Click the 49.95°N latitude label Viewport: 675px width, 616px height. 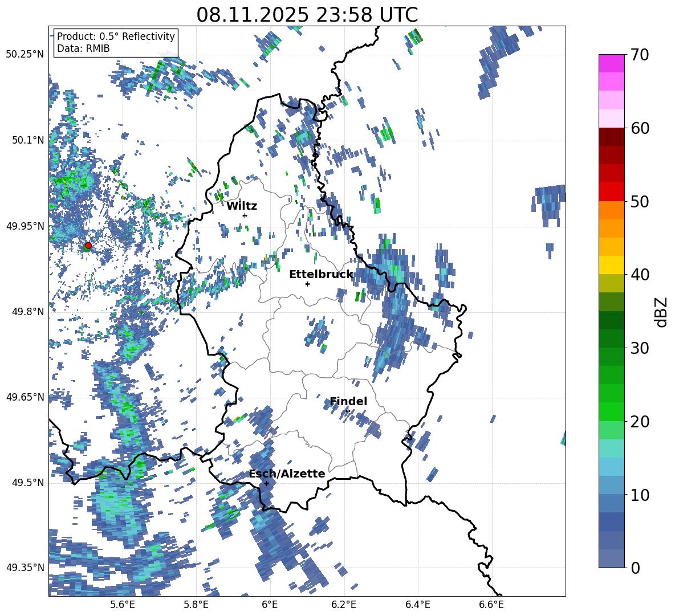click(25, 226)
